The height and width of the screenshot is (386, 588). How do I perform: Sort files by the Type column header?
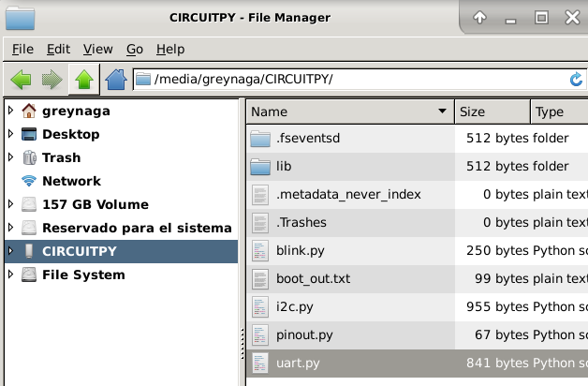(x=560, y=111)
